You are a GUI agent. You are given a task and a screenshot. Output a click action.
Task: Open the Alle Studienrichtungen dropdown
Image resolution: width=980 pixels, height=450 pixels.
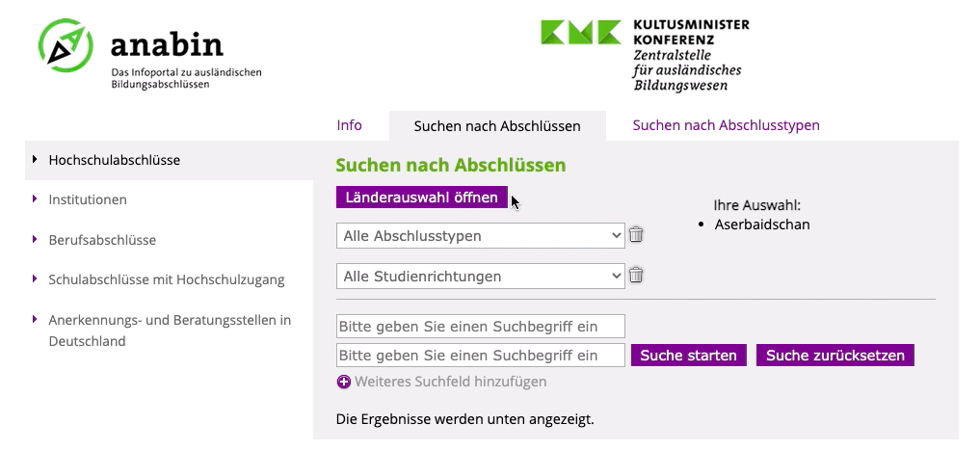coord(481,277)
